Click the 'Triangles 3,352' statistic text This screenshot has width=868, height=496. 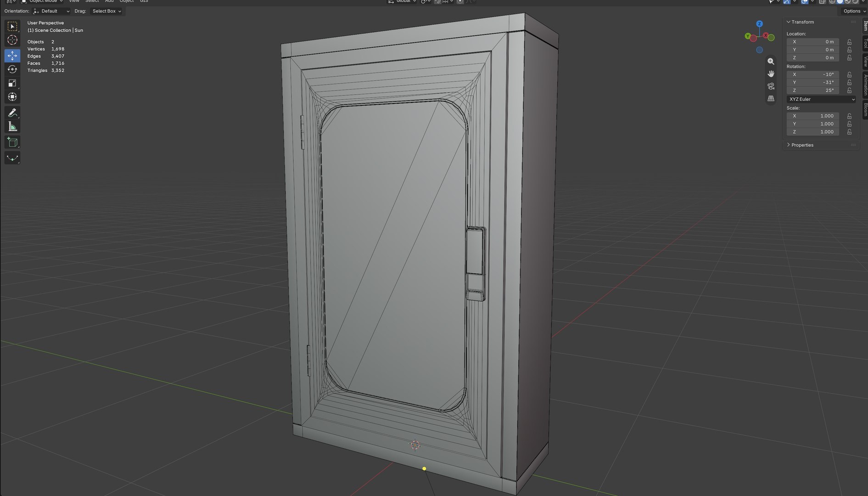click(46, 71)
